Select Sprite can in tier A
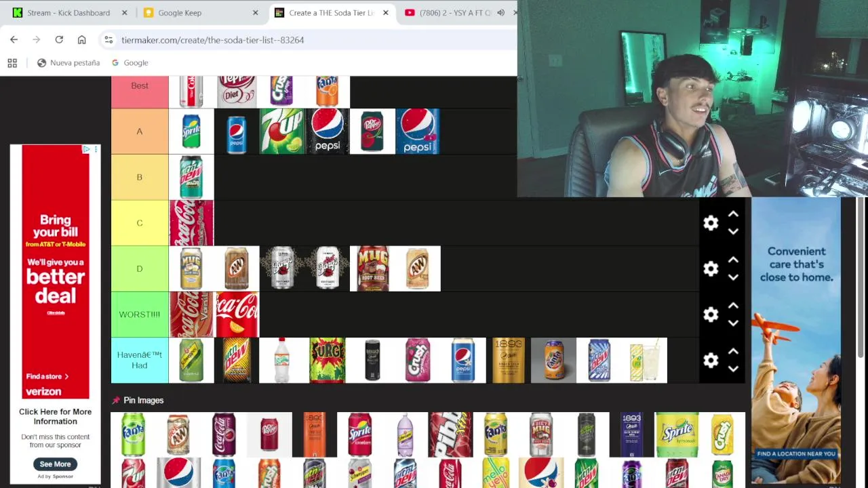The width and height of the screenshot is (868, 488). tap(191, 131)
